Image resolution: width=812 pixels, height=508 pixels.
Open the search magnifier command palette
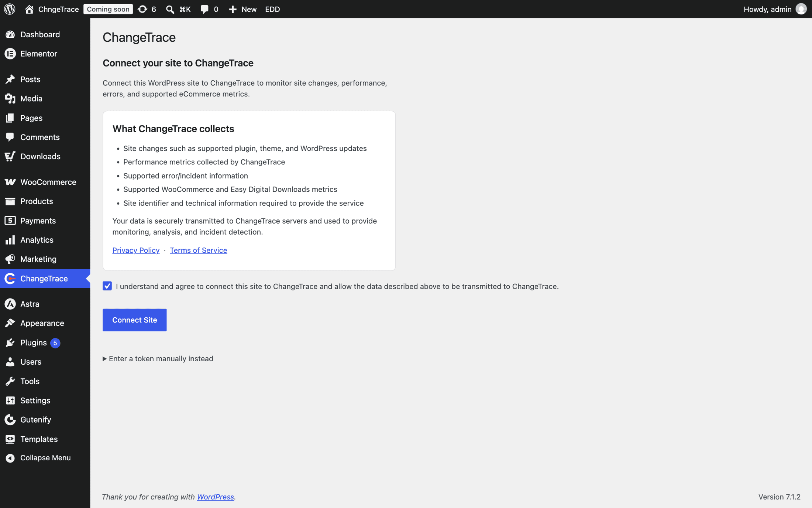click(x=170, y=9)
